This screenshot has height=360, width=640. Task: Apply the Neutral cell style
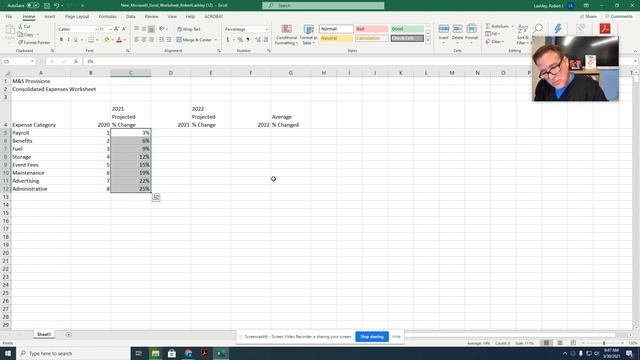pos(336,38)
